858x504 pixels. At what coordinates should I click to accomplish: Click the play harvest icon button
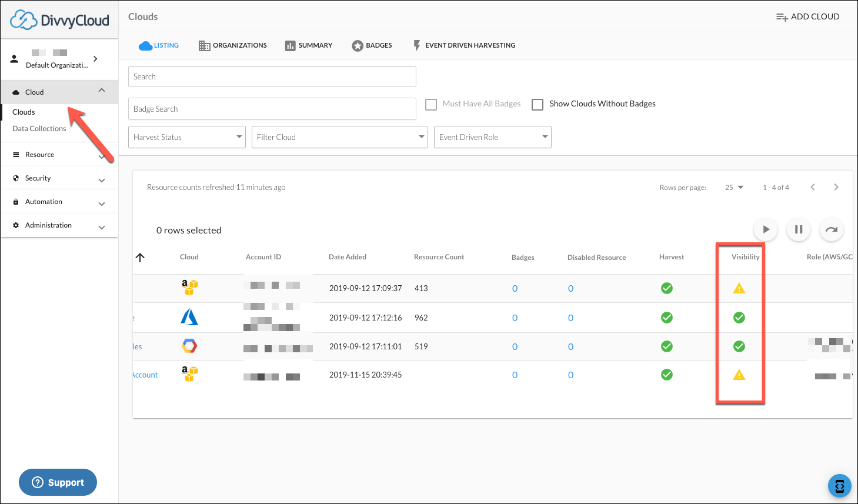click(766, 229)
